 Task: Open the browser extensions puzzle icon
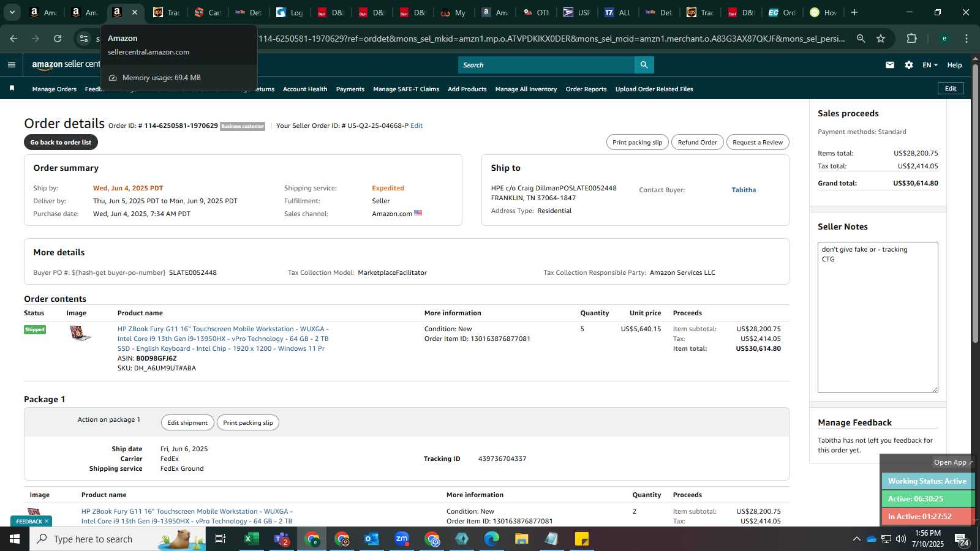pos(911,39)
